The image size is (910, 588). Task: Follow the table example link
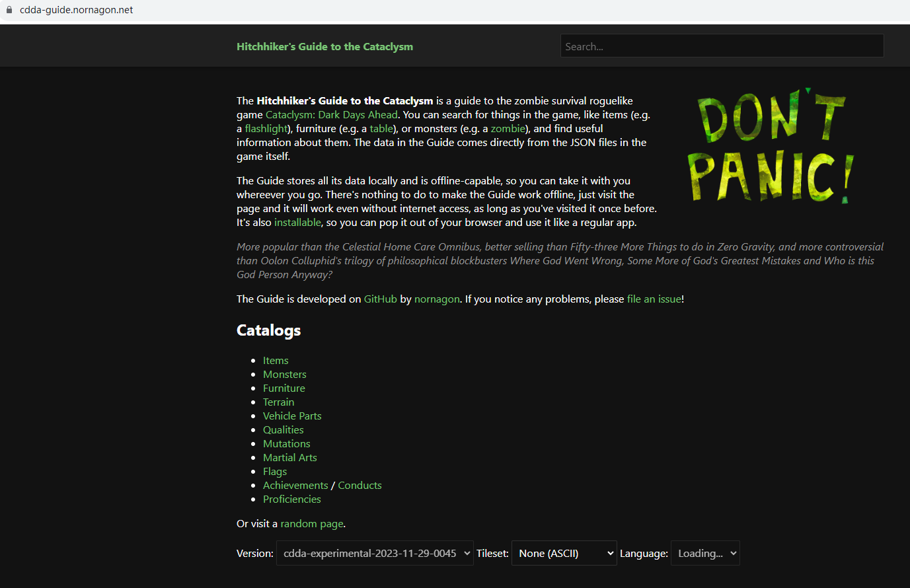coord(381,129)
